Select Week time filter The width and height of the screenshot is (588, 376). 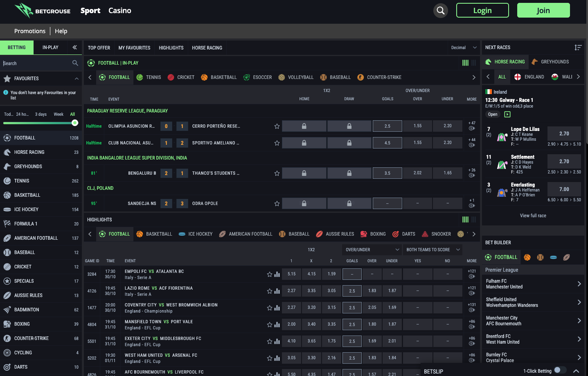[59, 114]
